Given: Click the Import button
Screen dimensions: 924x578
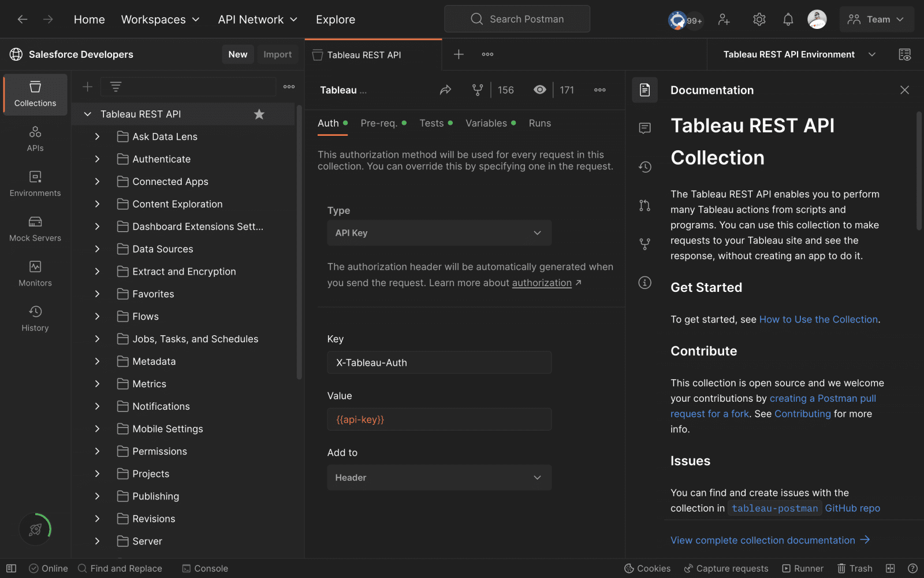Looking at the screenshot, I should pyautogui.click(x=278, y=54).
